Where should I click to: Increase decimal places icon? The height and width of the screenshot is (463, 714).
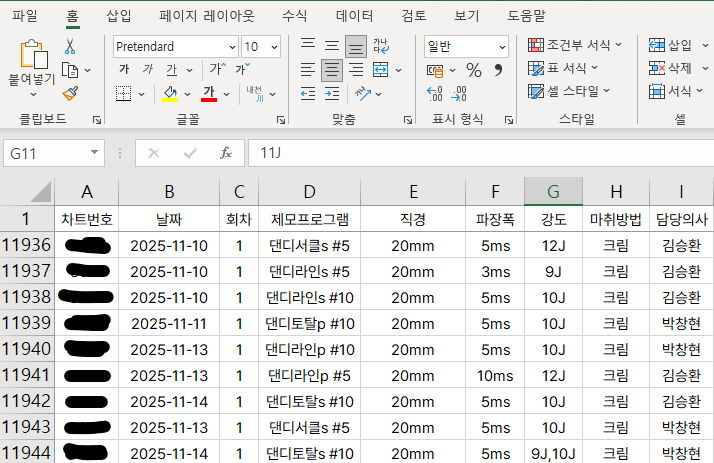(435, 93)
